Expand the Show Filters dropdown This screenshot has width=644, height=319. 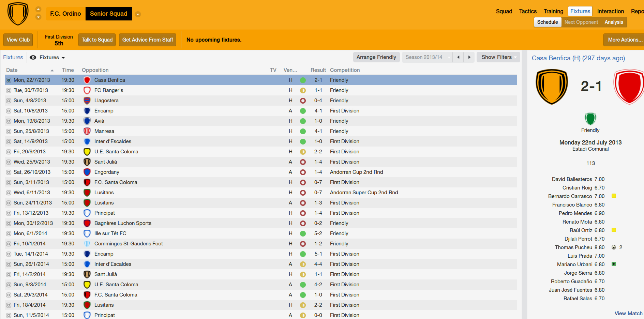[x=498, y=57]
